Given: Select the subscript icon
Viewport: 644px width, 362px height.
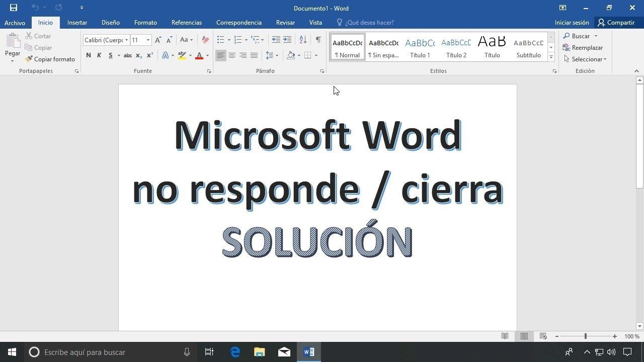Looking at the screenshot, I should click(138, 55).
